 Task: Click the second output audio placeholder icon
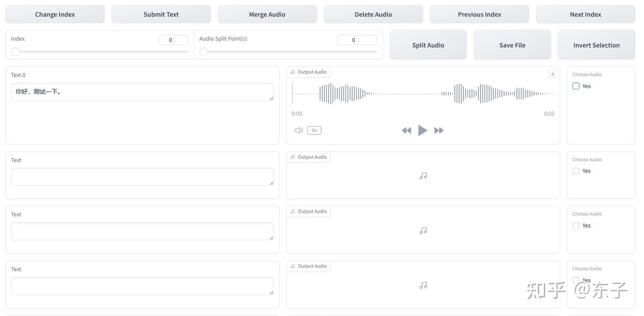(423, 176)
